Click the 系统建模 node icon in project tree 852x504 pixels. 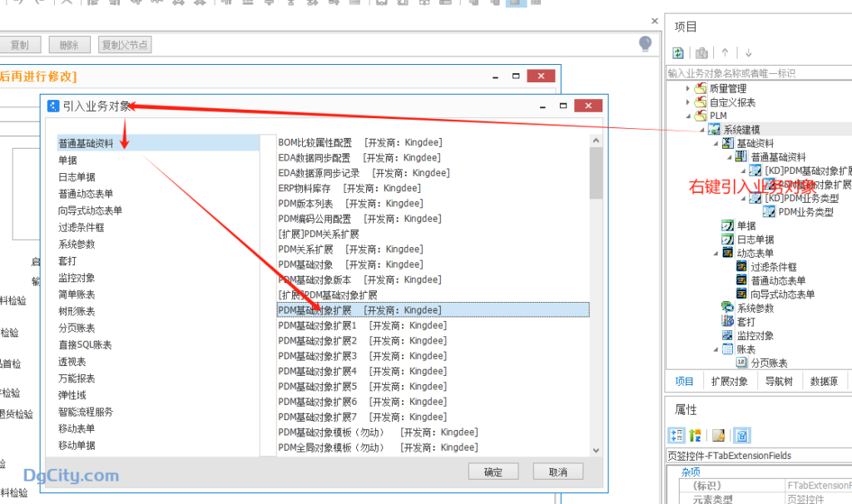pyautogui.click(x=714, y=129)
